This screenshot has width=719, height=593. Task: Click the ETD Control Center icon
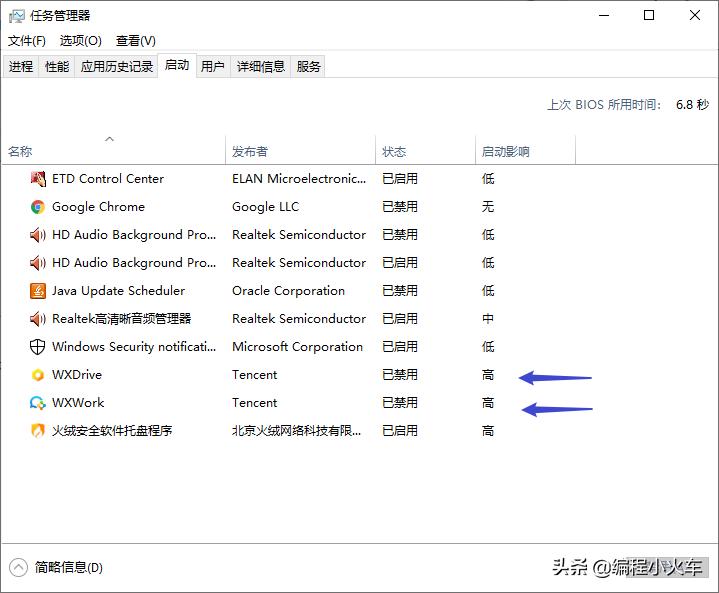[38, 179]
